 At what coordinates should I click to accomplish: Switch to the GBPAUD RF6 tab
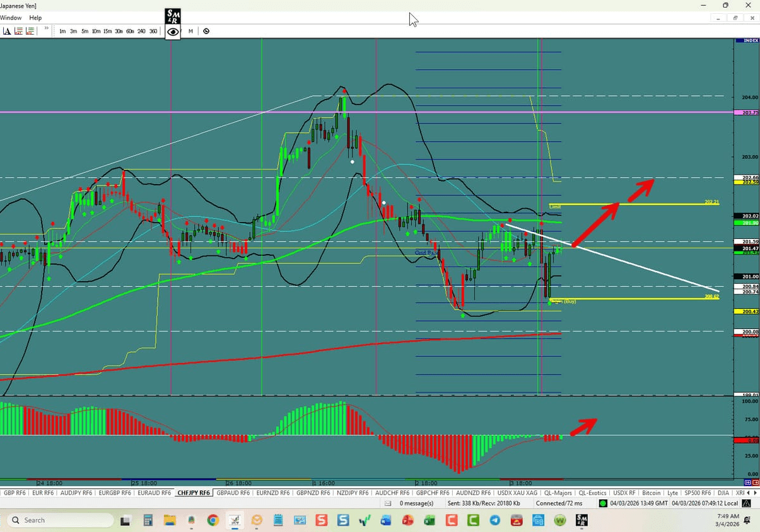click(x=233, y=493)
